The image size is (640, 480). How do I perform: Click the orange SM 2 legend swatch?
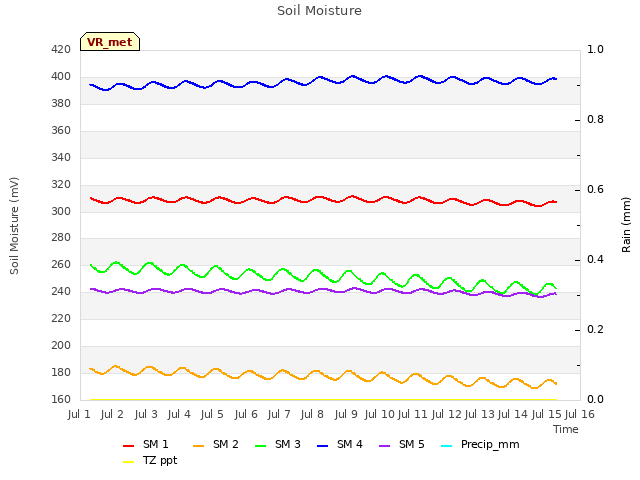tap(198, 446)
